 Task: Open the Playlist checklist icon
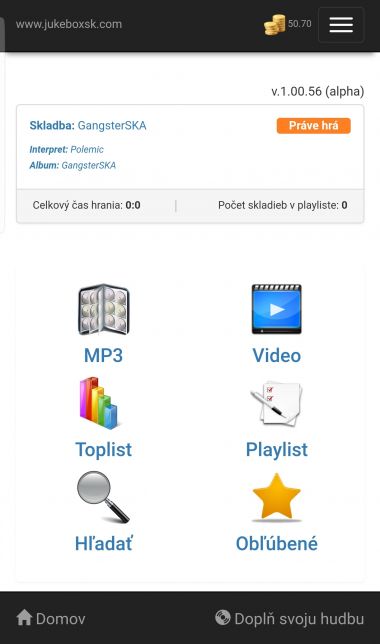(x=276, y=403)
